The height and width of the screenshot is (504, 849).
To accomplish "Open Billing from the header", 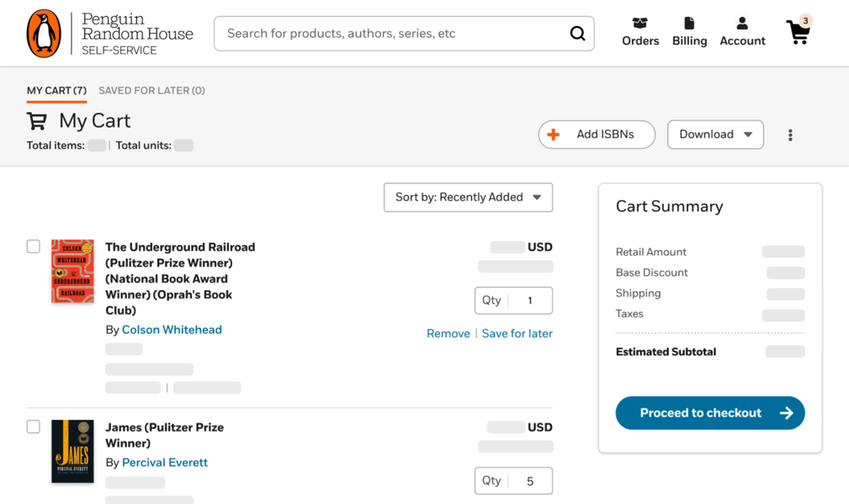I will (x=689, y=32).
